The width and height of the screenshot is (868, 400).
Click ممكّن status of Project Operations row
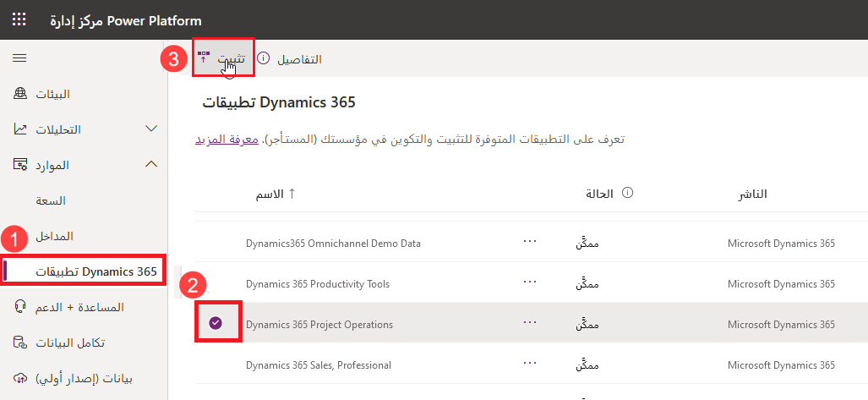pyautogui.click(x=587, y=325)
